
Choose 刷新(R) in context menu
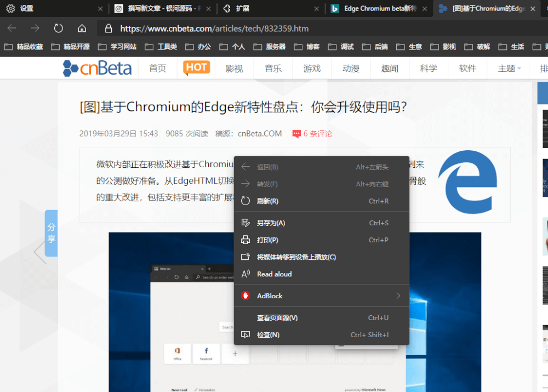point(322,201)
